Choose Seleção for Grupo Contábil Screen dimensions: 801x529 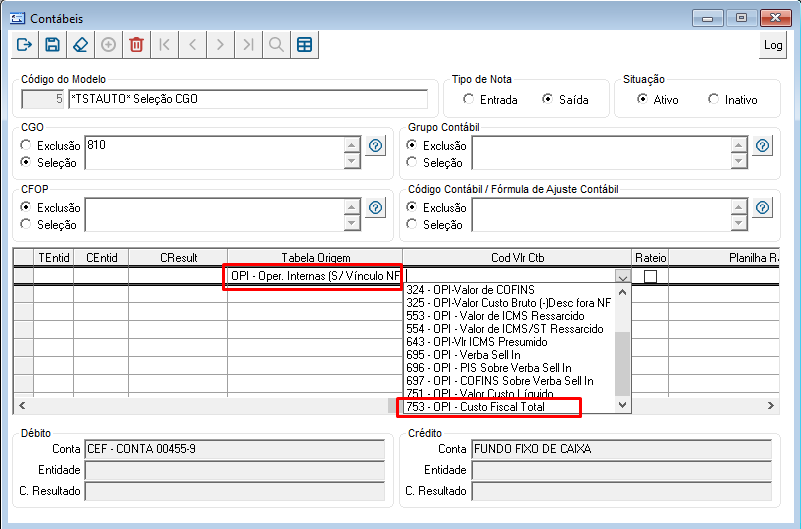[x=412, y=162]
